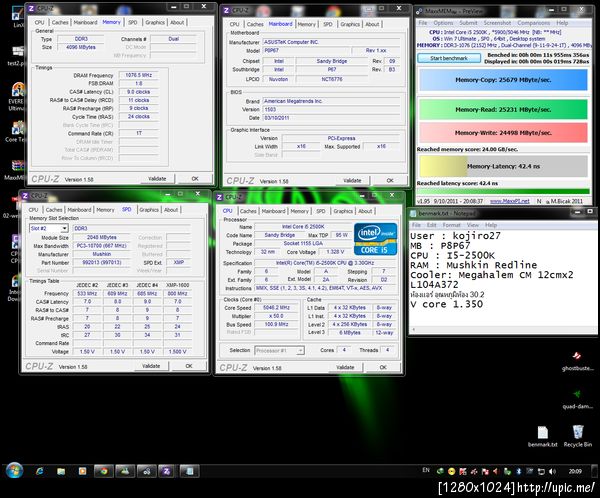Select the ghostbuste... desktop icon

pyautogui.click(x=577, y=361)
